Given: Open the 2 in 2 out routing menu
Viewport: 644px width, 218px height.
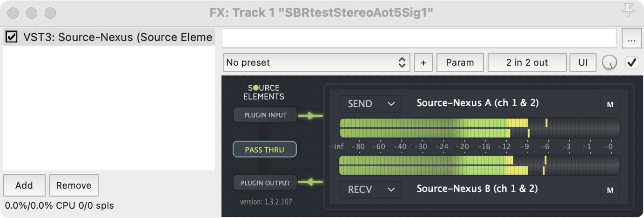Looking at the screenshot, I should pyautogui.click(x=527, y=62).
